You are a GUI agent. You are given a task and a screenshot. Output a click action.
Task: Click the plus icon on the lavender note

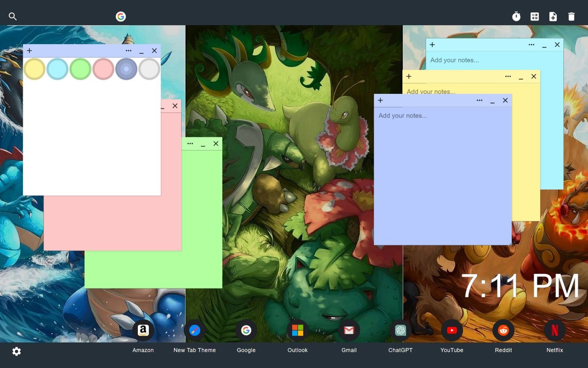coord(380,100)
